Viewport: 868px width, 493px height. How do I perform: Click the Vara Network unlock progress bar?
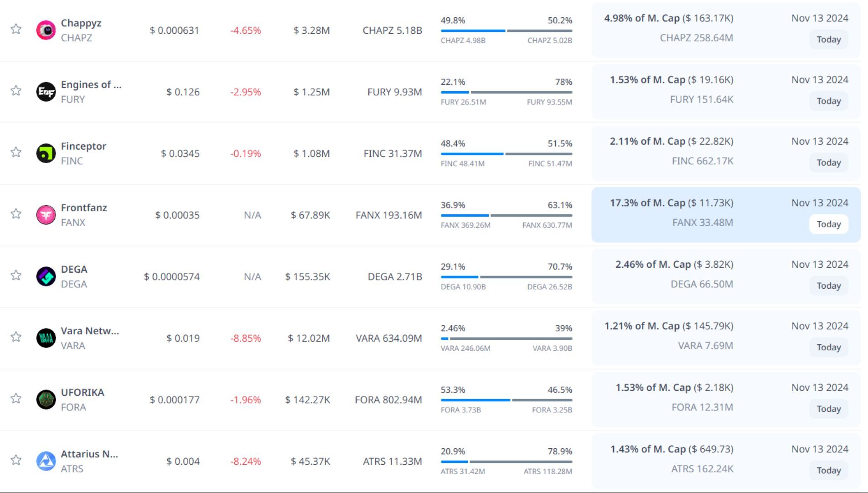(506, 339)
